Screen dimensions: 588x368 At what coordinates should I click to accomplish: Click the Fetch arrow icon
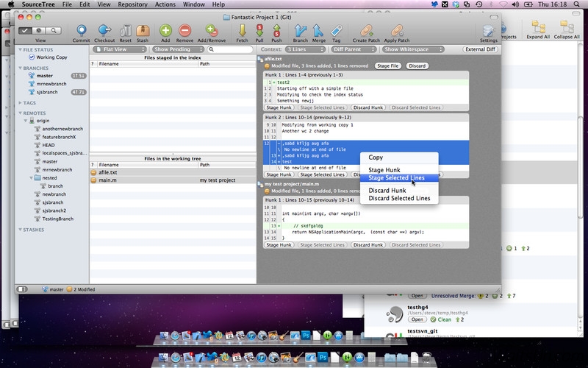[x=242, y=30]
